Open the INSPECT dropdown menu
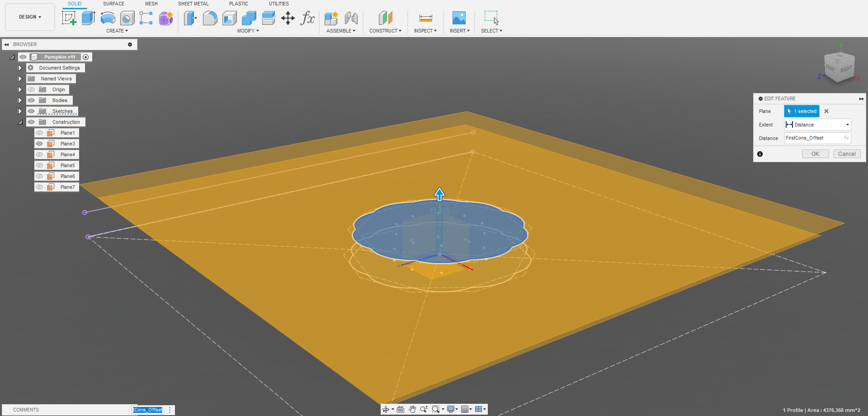 (x=425, y=31)
